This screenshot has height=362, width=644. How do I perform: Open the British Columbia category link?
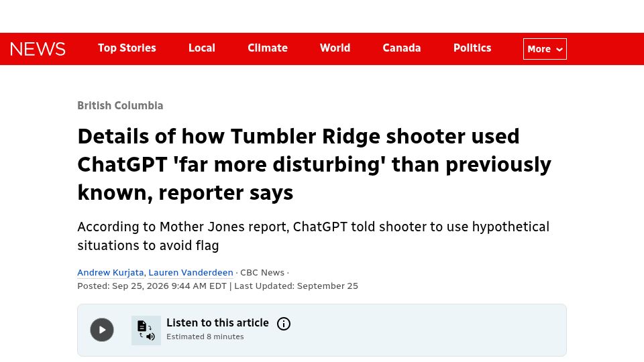coord(120,105)
